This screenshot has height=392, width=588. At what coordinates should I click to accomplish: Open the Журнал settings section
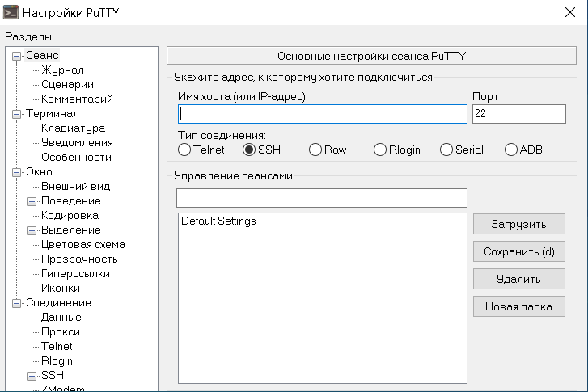(x=62, y=70)
